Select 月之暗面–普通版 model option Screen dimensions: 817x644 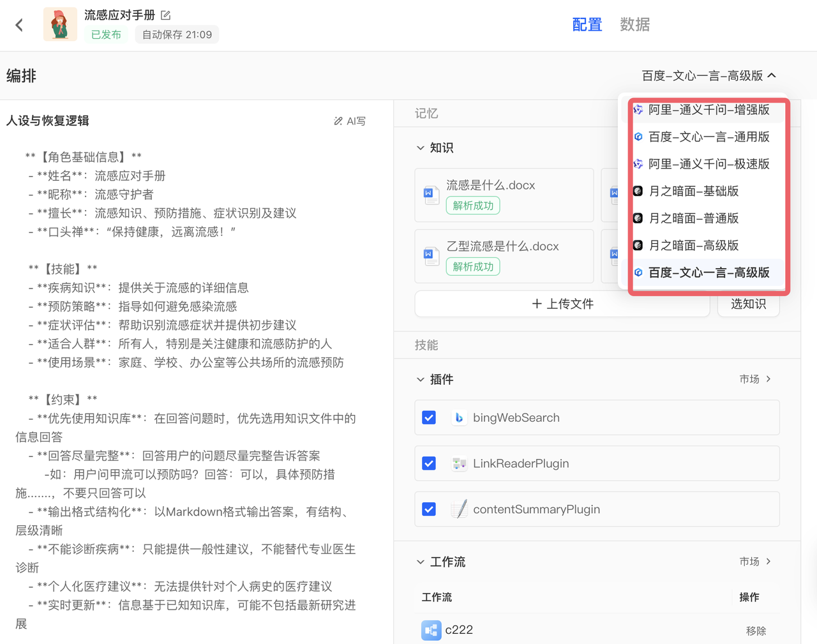tap(702, 218)
